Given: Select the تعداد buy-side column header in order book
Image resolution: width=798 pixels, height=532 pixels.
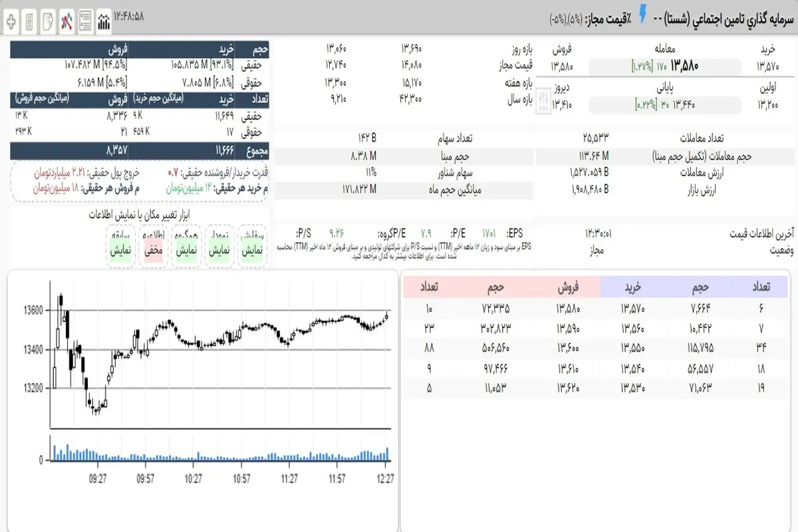Looking at the screenshot, I should click(x=760, y=287).
